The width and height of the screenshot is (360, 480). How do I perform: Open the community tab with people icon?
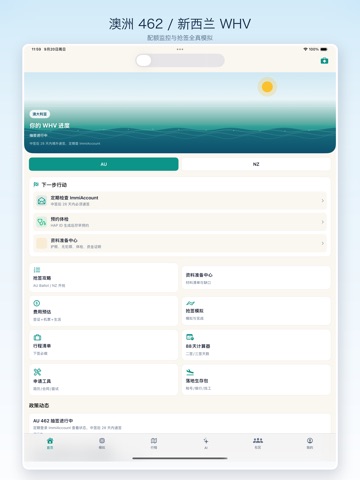[258, 443]
